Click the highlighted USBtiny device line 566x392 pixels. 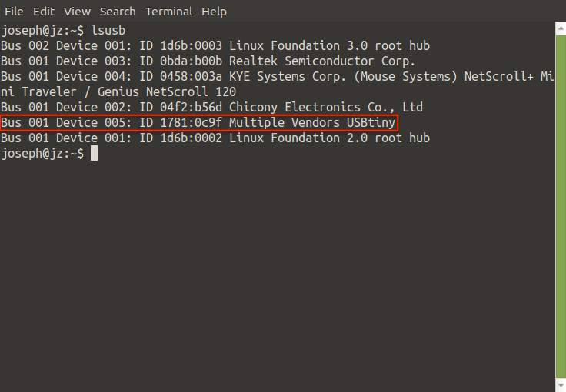pyautogui.click(x=199, y=123)
